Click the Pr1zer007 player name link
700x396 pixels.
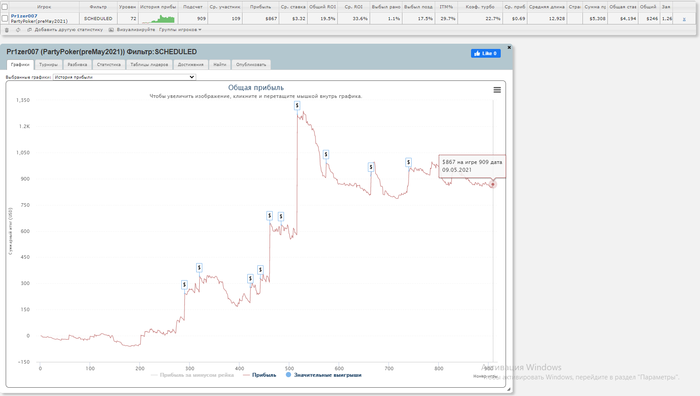coord(24,16)
